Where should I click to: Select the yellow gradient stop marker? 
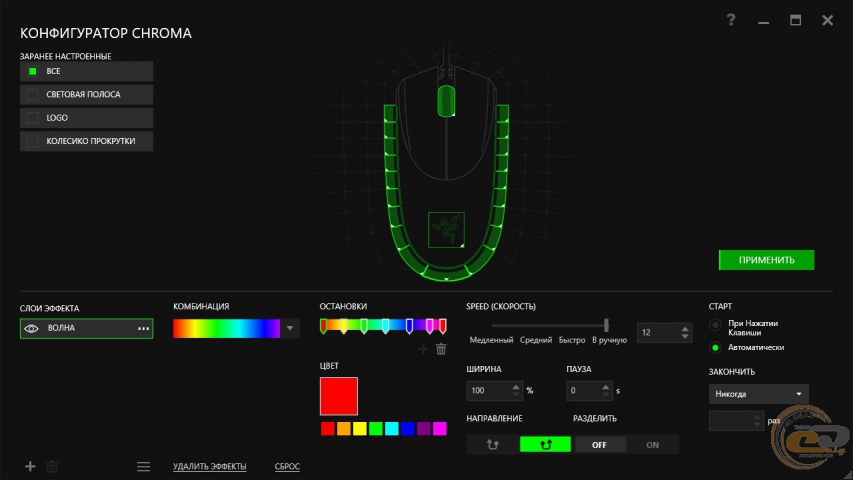coord(344,327)
